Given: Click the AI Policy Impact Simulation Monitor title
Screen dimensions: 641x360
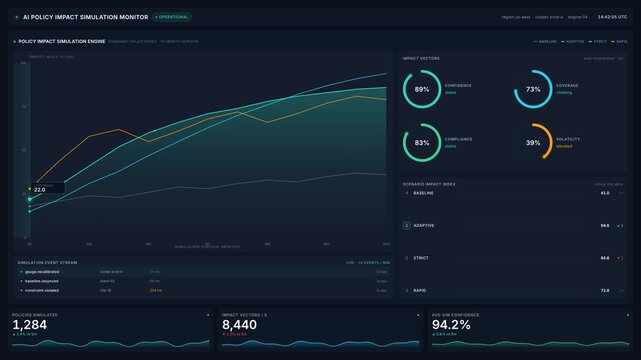Looking at the screenshot, I should (x=85, y=17).
